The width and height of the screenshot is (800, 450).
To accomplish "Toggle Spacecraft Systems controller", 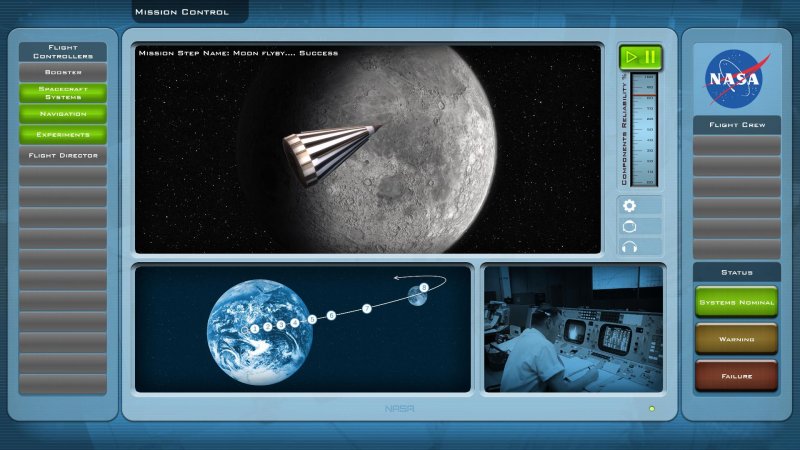I will coord(63,93).
